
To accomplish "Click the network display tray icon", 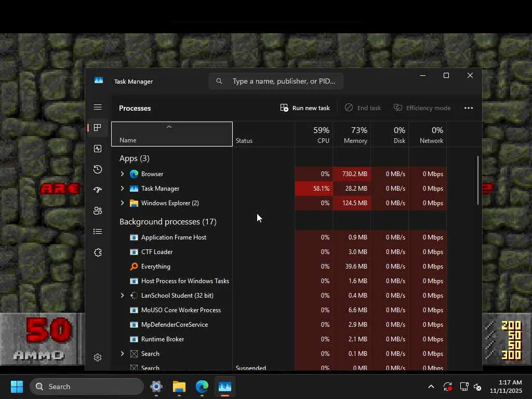I will tap(464, 387).
